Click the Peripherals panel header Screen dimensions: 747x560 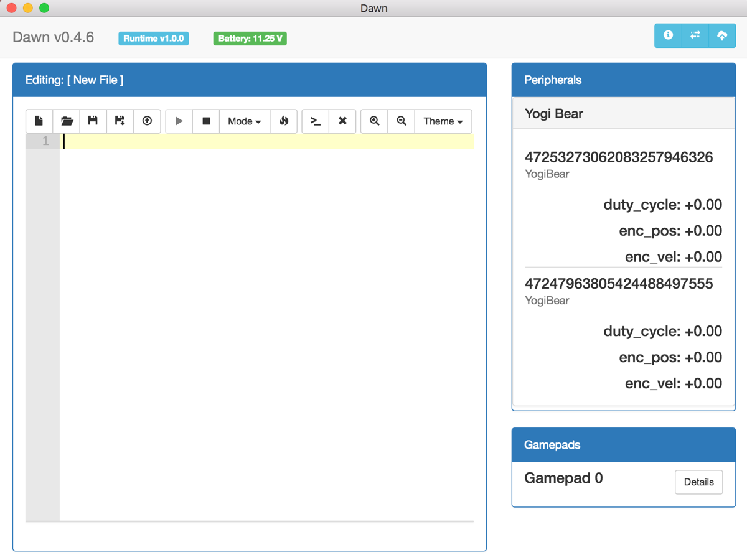624,80
